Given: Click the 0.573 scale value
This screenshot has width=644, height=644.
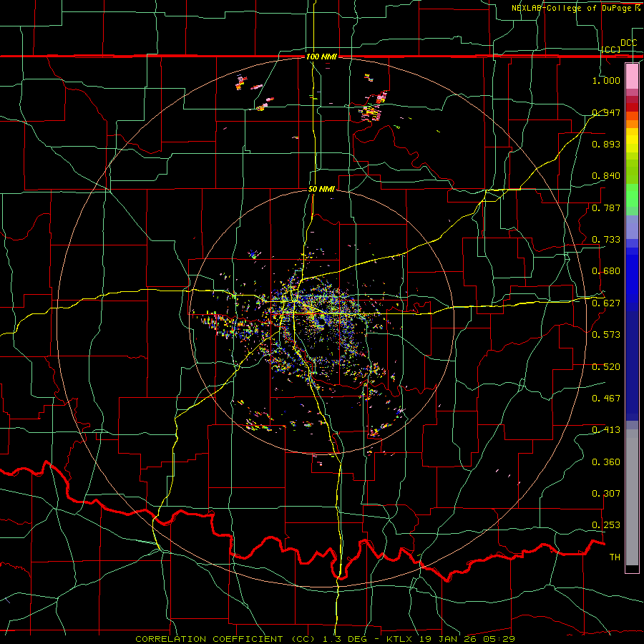Looking at the screenshot, I should click(606, 335).
